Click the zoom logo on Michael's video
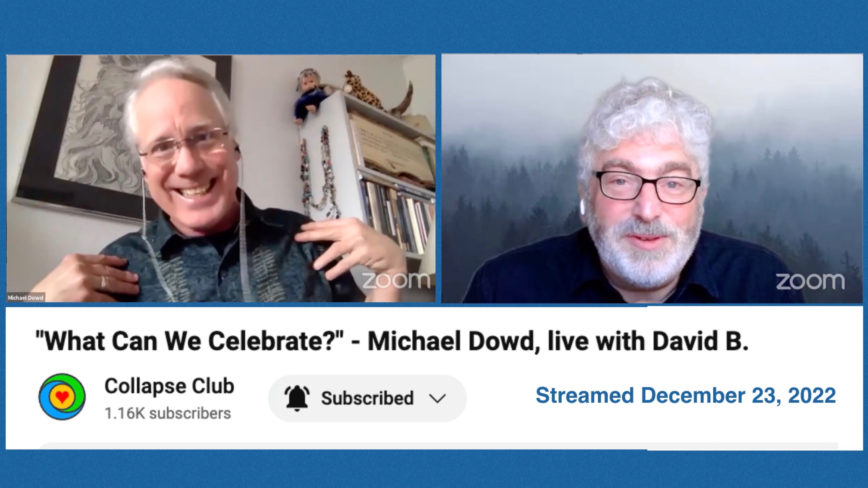 pyautogui.click(x=396, y=281)
